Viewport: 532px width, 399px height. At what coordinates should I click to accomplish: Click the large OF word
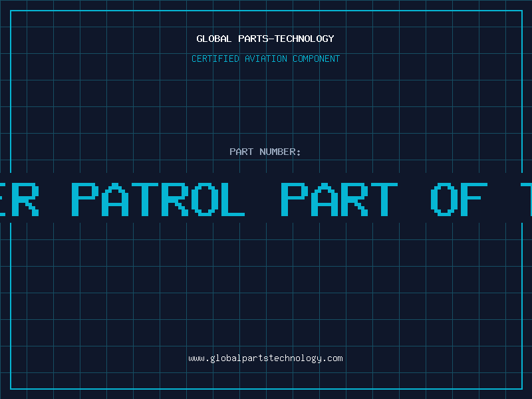point(459,199)
